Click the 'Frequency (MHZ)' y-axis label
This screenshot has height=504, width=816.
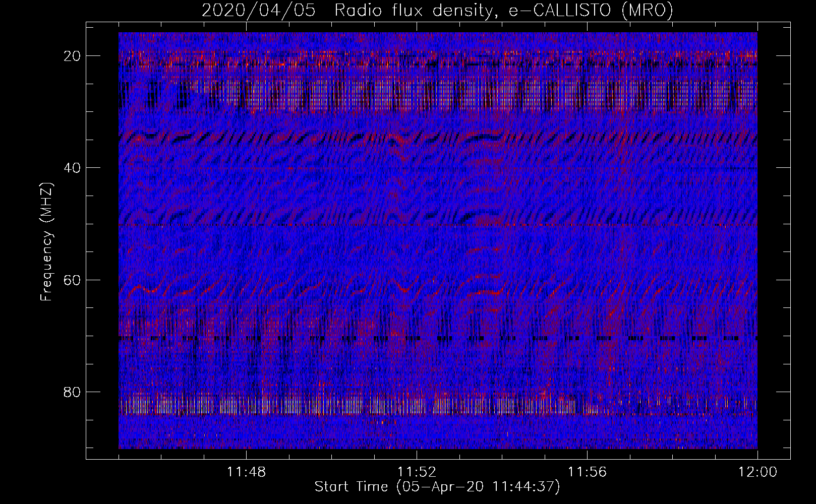pyautogui.click(x=46, y=241)
